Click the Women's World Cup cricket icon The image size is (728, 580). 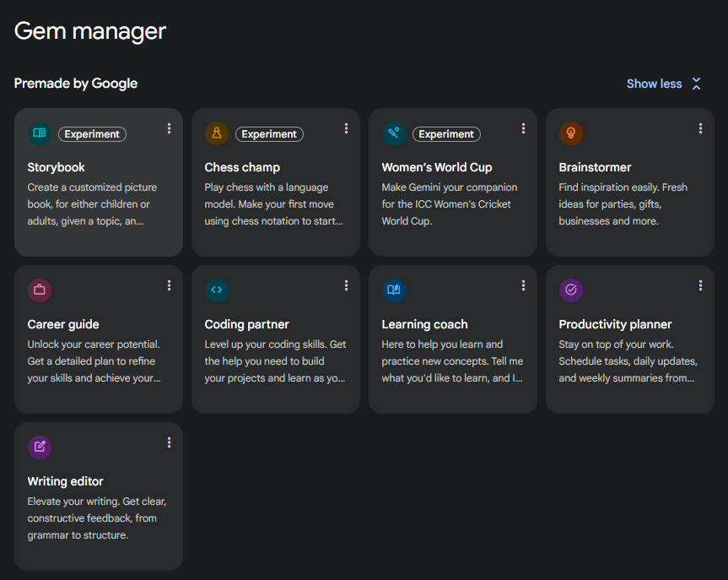394,133
